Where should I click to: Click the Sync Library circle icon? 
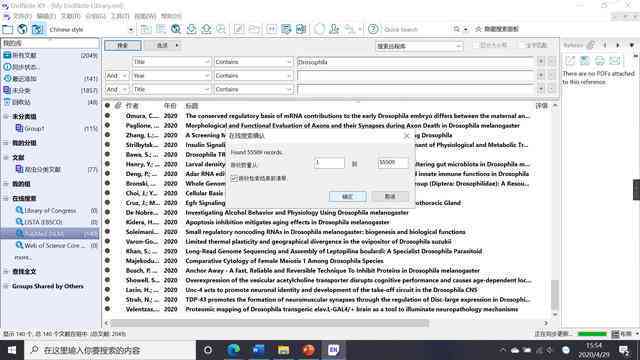coord(320,29)
